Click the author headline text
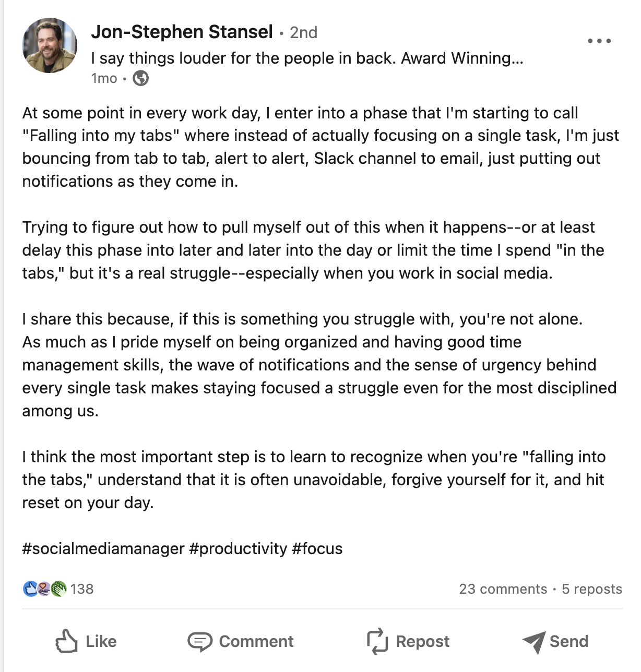The height and width of the screenshot is (672, 641). [306, 58]
